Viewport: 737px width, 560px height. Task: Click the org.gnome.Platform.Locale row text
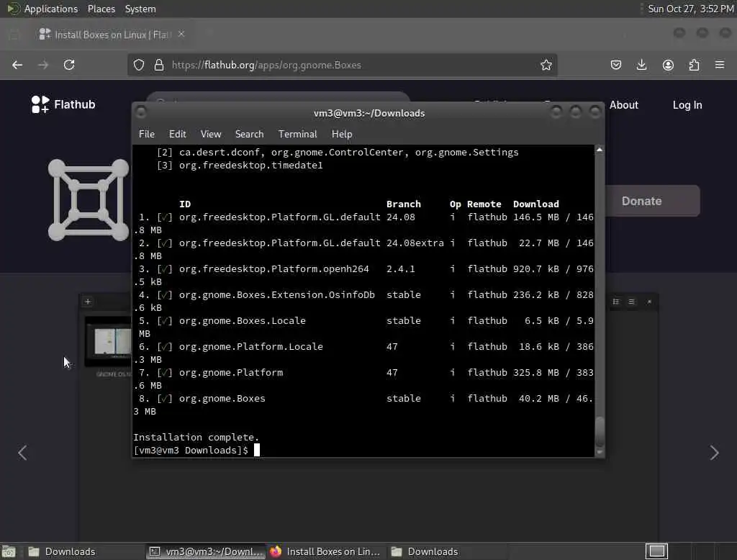point(251,346)
